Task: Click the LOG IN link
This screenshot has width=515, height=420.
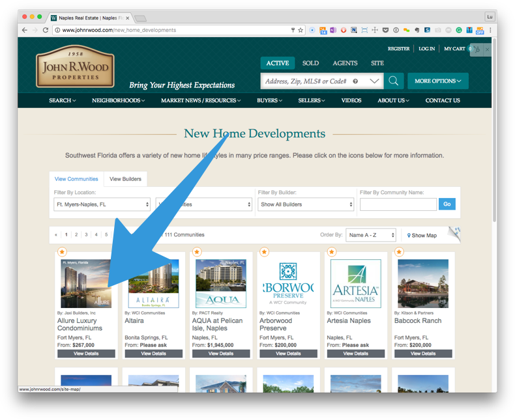Action: click(x=426, y=49)
